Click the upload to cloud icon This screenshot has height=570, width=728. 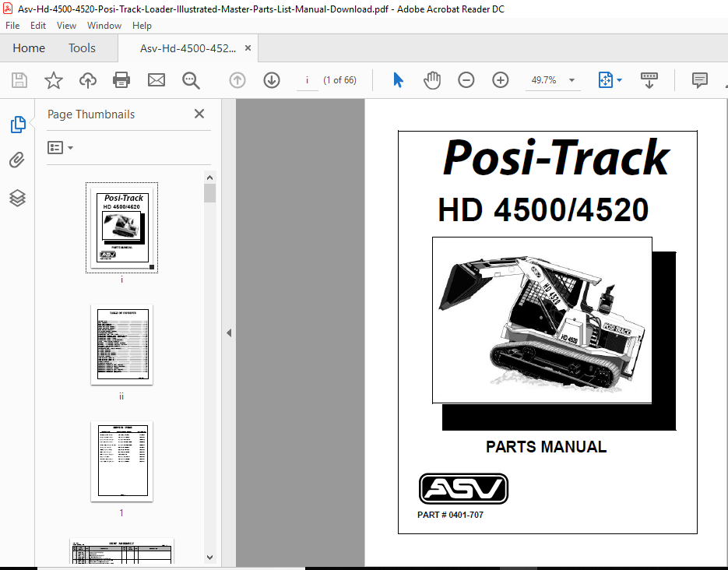point(88,80)
